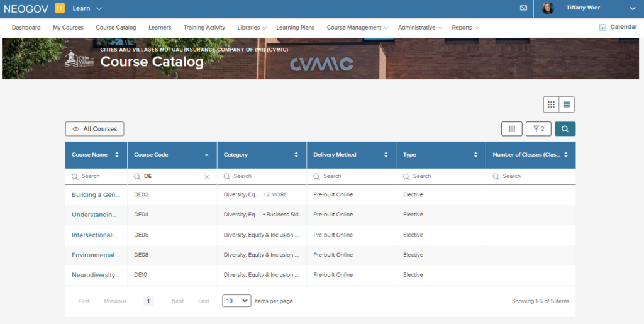644x324 pixels.
Task: Click Showing 1-5 of 5 items text
Action: click(x=540, y=301)
